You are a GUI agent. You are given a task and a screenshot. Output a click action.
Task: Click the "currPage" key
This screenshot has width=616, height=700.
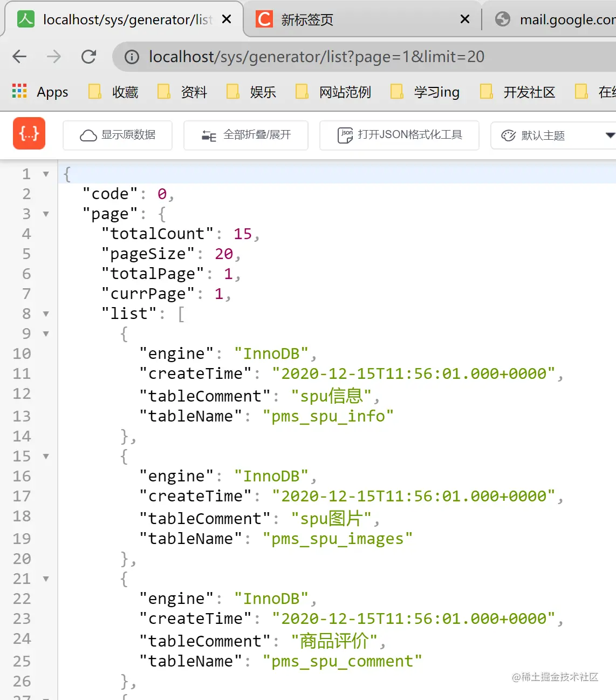[x=148, y=294]
